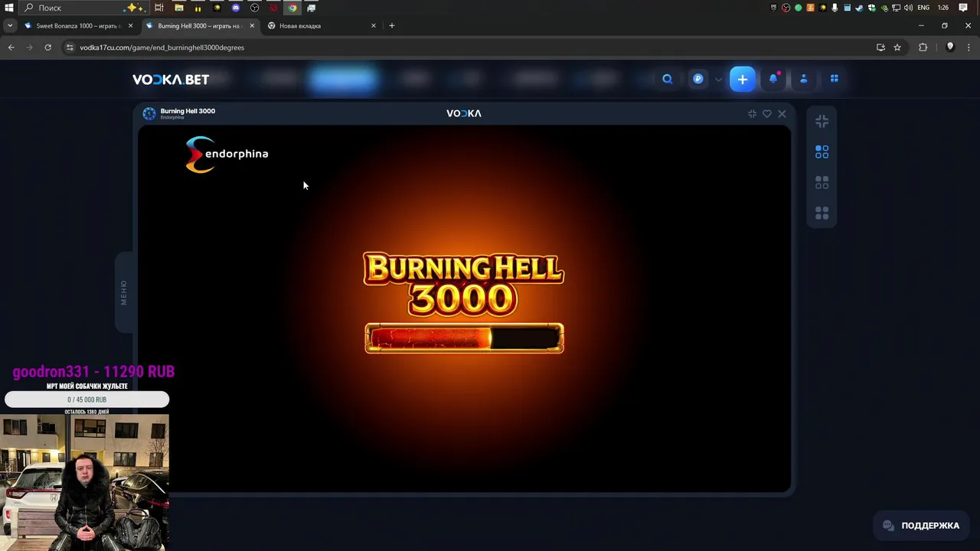
Task: Open the browser extensions puzzle icon
Action: [923, 47]
